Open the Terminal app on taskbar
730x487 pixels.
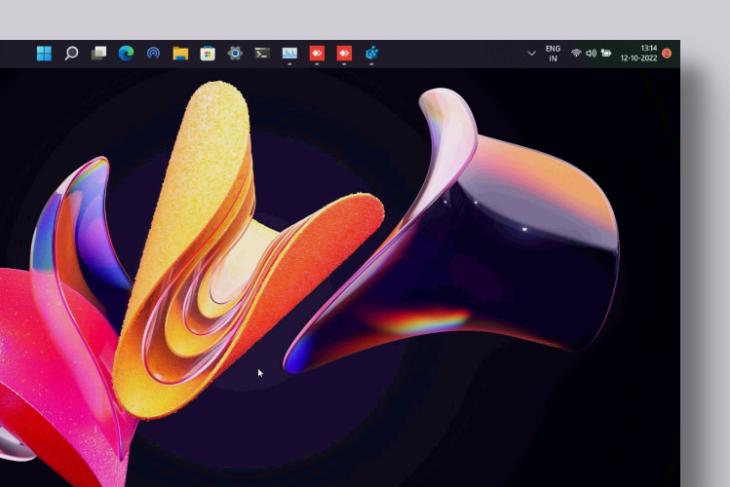[x=262, y=54]
